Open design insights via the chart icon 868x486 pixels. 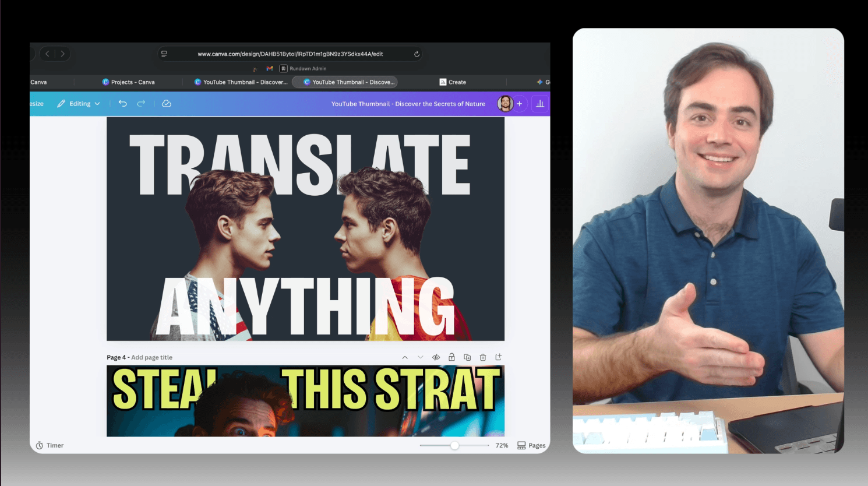(539, 104)
